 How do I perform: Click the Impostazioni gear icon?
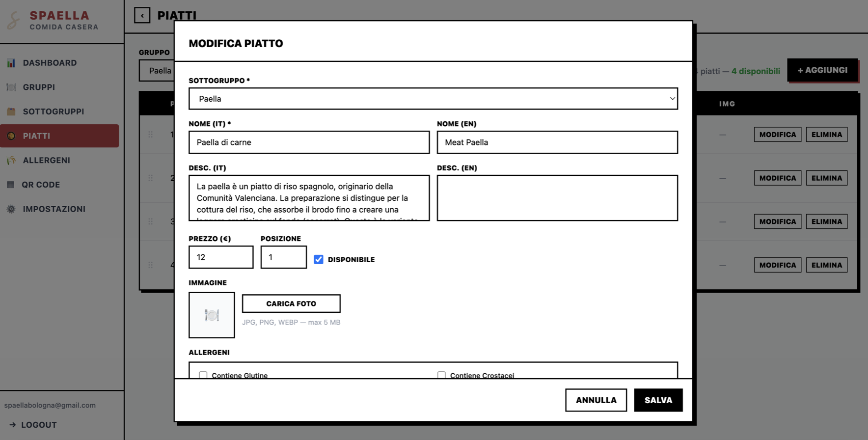tap(11, 209)
